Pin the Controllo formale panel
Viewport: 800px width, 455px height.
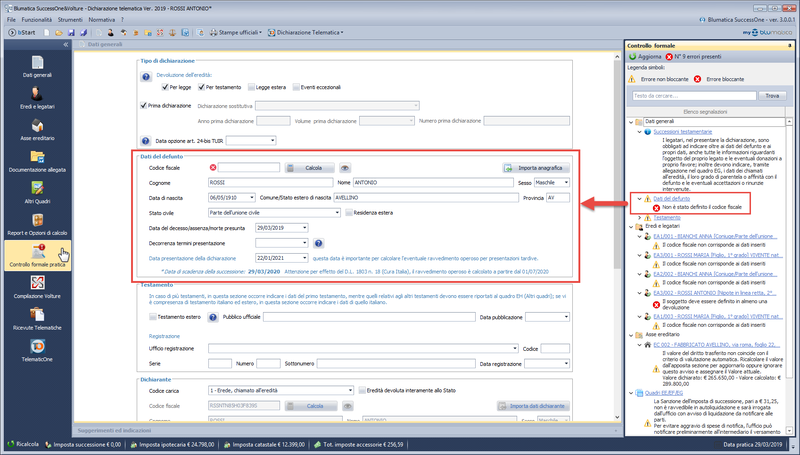(790, 45)
